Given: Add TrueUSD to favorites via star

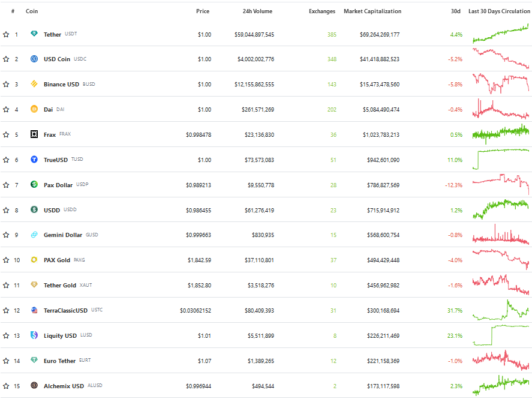Looking at the screenshot, I should [x=6, y=160].
